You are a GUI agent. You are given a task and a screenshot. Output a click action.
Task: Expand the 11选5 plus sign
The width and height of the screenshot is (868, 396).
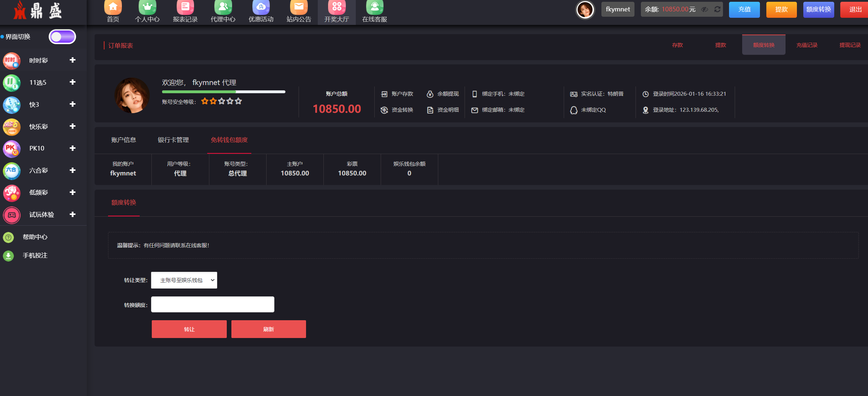[73, 82]
